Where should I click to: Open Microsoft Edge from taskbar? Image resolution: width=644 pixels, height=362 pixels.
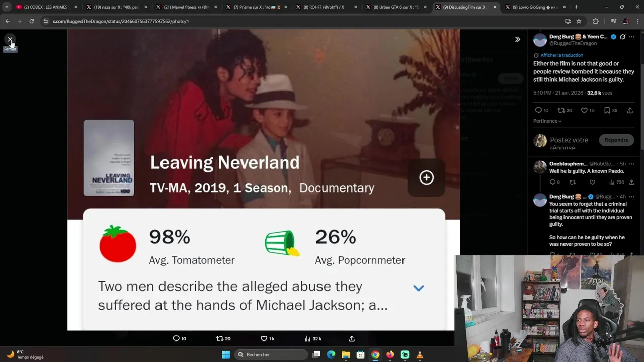331,355
